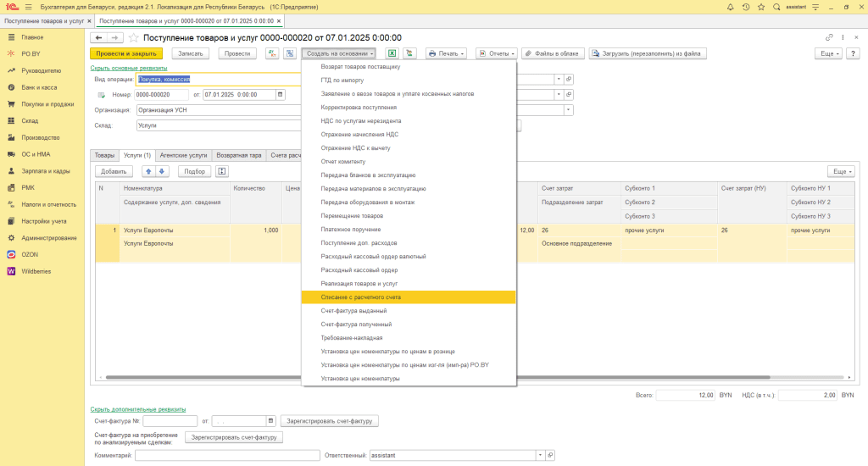This screenshot has width=868, height=466.
Task: Open OZON section in sidebar
Action: click(30, 254)
